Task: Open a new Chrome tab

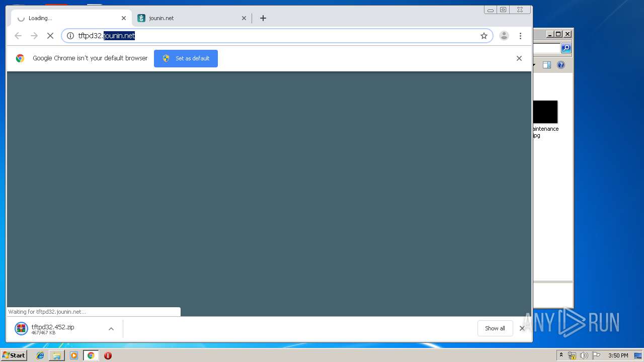Action: pos(263,18)
